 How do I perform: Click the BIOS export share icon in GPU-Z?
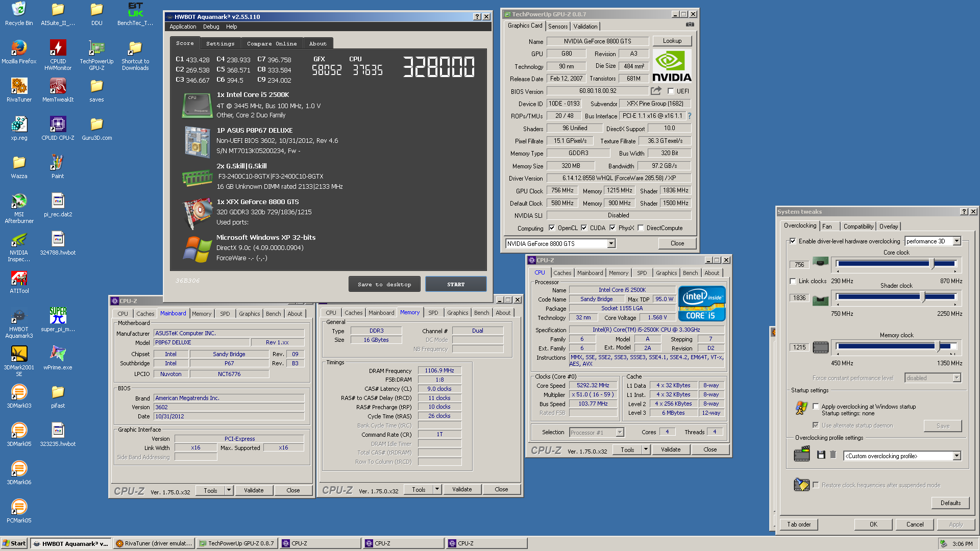coord(656,91)
